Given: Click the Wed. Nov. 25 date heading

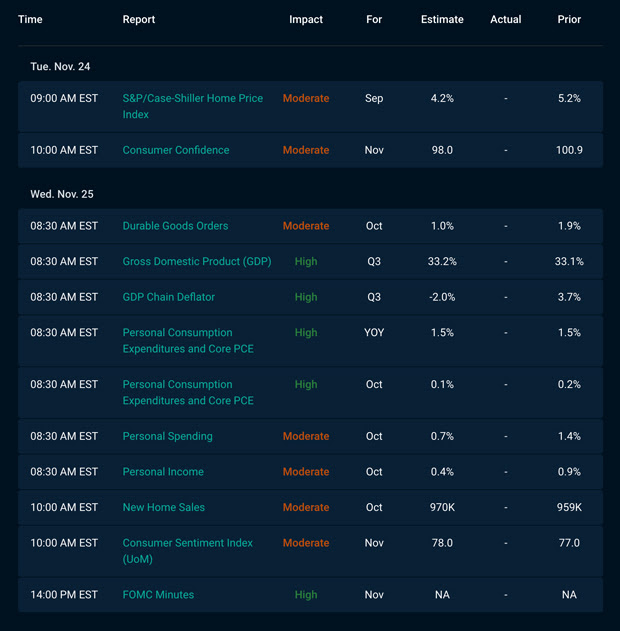Looking at the screenshot, I should click(62, 194).
